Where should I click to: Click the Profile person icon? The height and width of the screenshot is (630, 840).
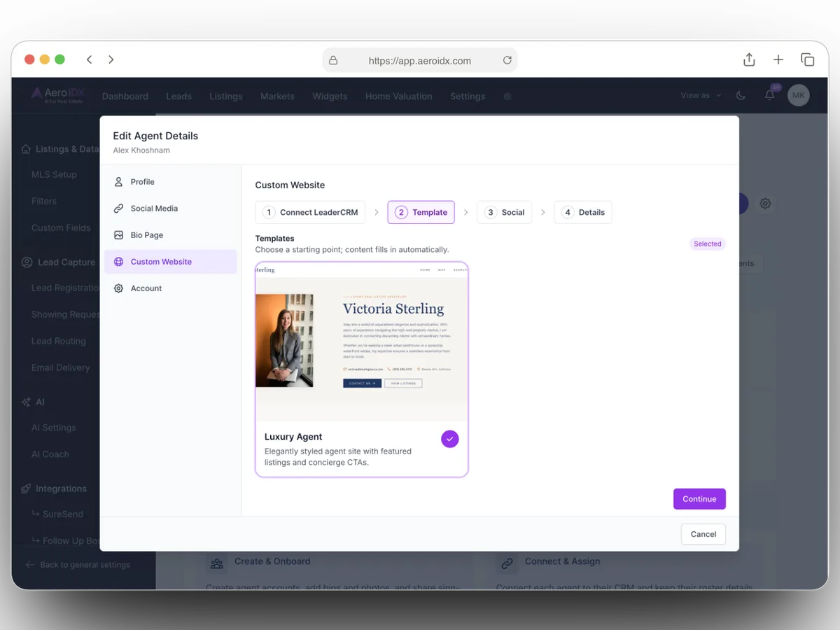click(x=118, y=182)
